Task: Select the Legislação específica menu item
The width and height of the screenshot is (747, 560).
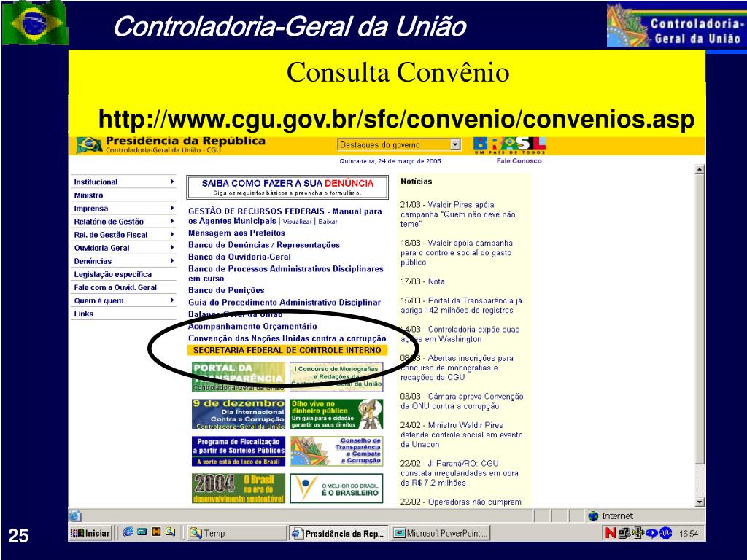Action: point(113,274)
